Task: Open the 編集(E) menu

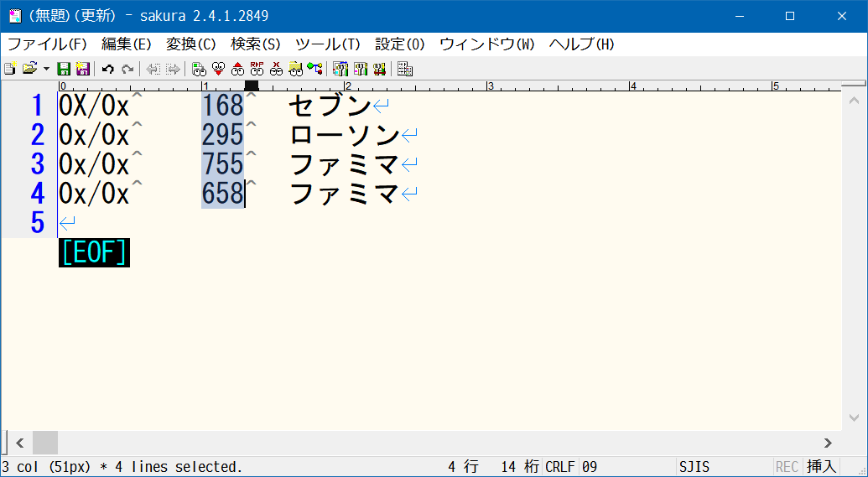Action: coord(126,44)
